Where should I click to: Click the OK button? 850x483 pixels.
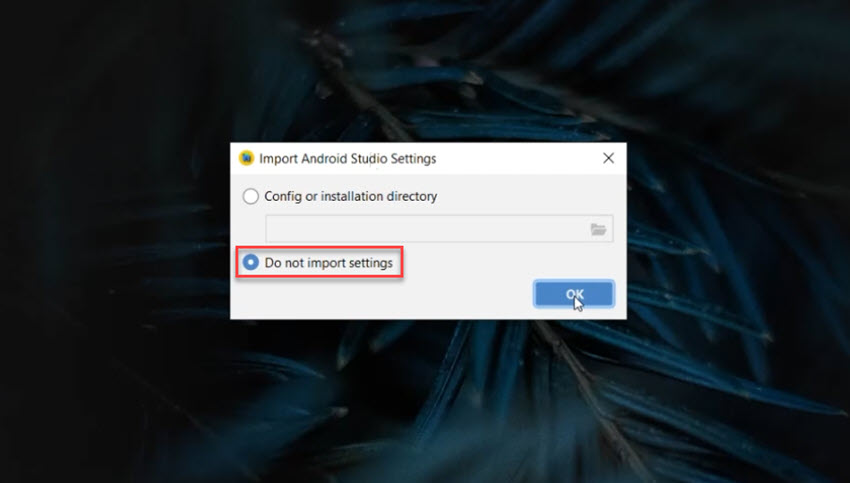coord(574,294)
